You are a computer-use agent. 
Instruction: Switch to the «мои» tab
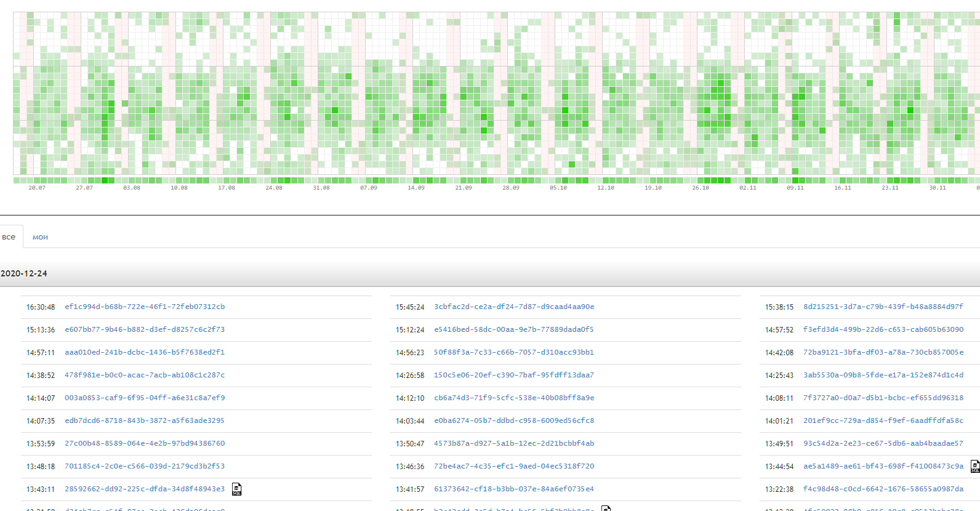[40, 237]
